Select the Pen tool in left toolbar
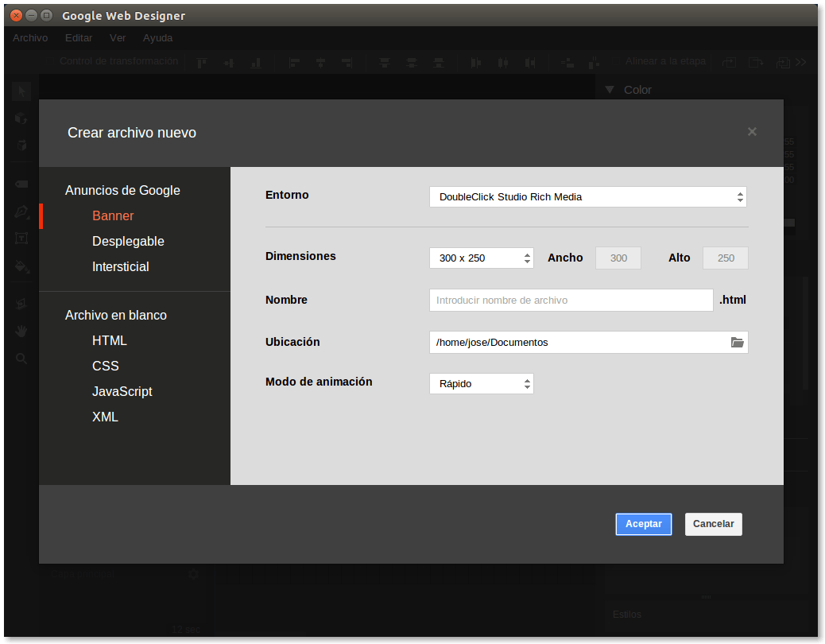This screenshot has height=644, width=825. coord(21,211)
